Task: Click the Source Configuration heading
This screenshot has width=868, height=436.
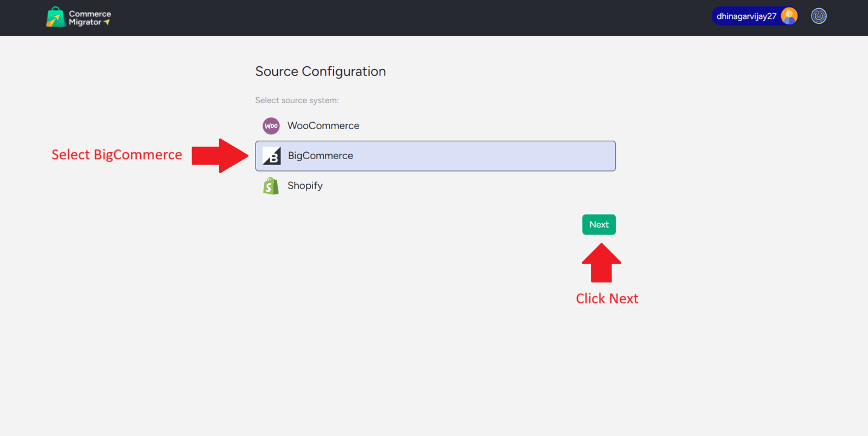Action: [x=321, y=72]
